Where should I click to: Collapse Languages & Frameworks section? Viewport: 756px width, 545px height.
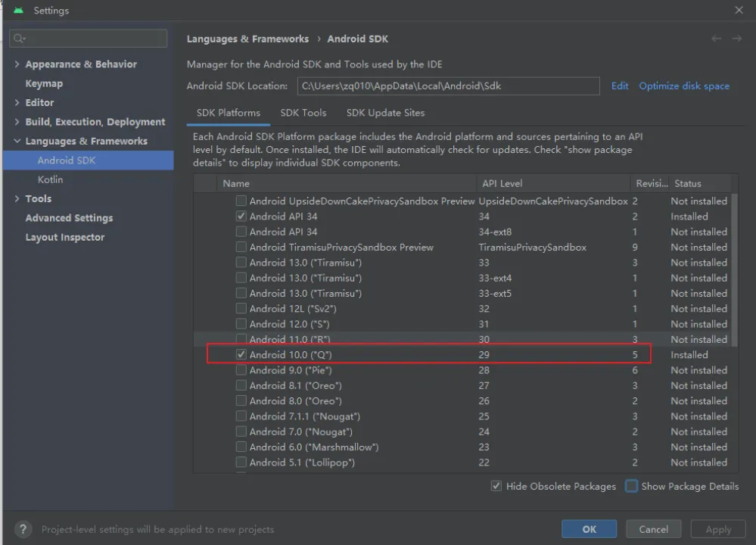(x=17, y=141)
